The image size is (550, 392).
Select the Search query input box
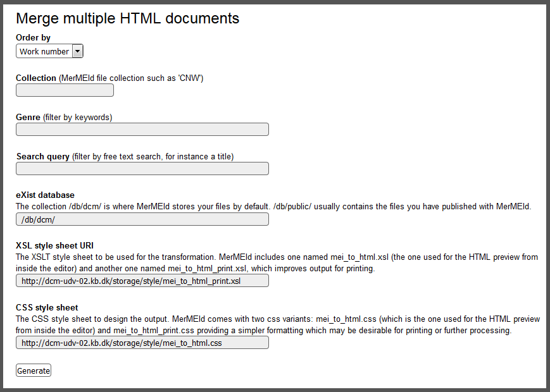click(x=142, y=169)
